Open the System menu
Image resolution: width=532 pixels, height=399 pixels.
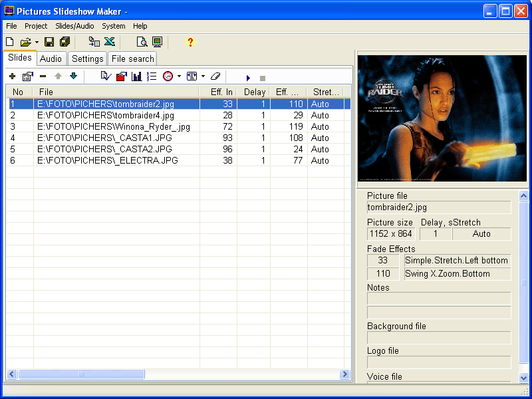[x=114, y=26]
